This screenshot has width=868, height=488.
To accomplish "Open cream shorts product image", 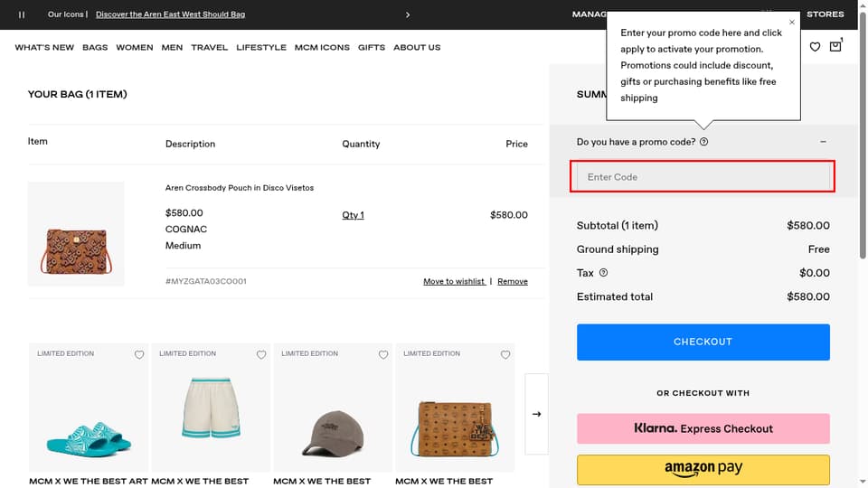I will (x=211, y=408).
